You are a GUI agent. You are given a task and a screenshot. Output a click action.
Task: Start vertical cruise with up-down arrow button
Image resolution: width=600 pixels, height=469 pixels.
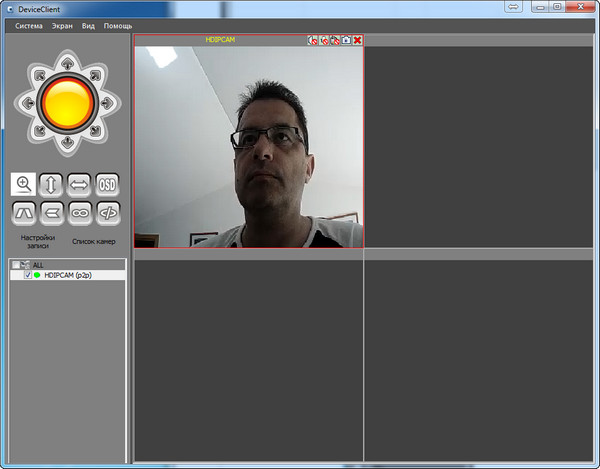(51, 184)
